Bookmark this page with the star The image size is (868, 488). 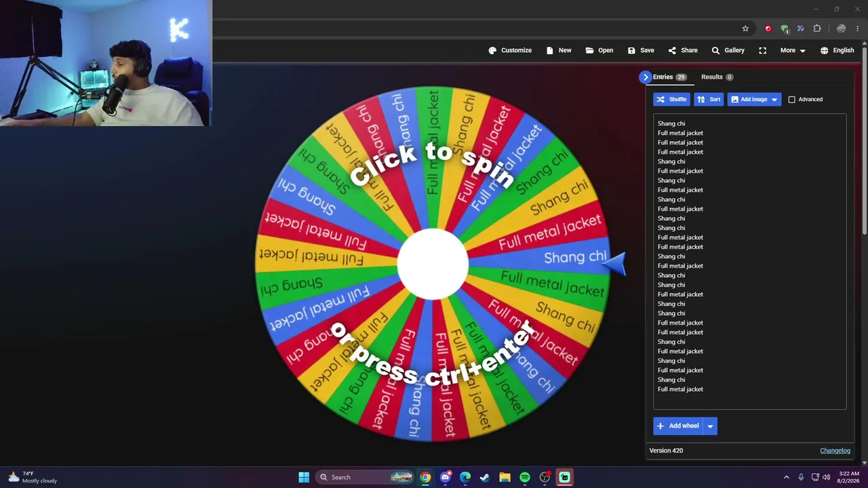coord(745,28)
